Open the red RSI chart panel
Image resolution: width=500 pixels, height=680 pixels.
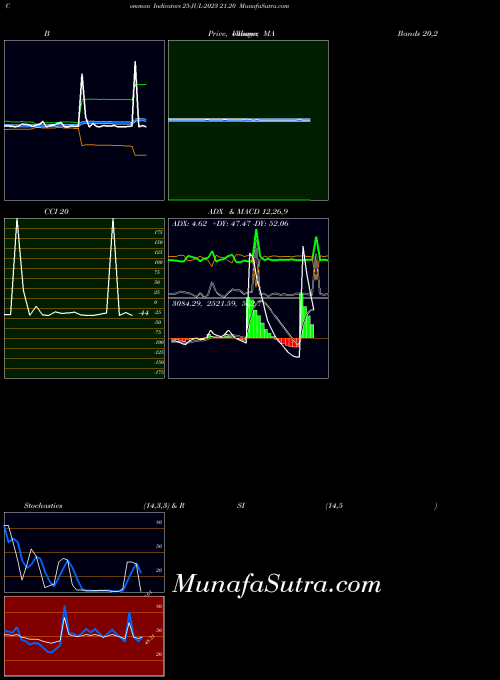[85, 636]
